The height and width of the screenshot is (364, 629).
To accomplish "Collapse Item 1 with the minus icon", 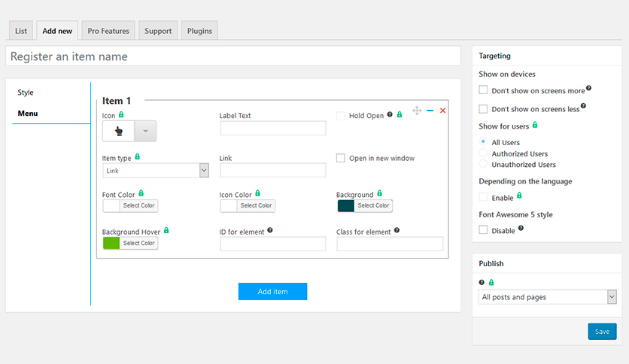I will click(430, 111).
